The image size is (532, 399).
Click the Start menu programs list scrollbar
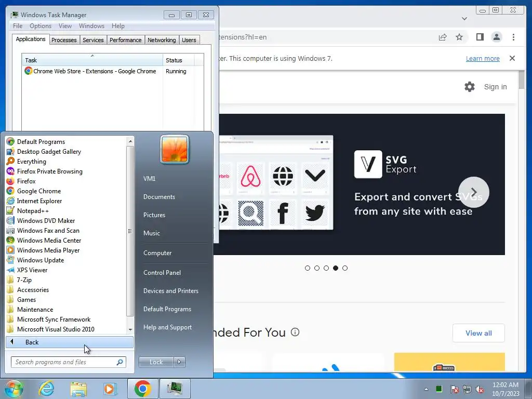tap(130, 231)
